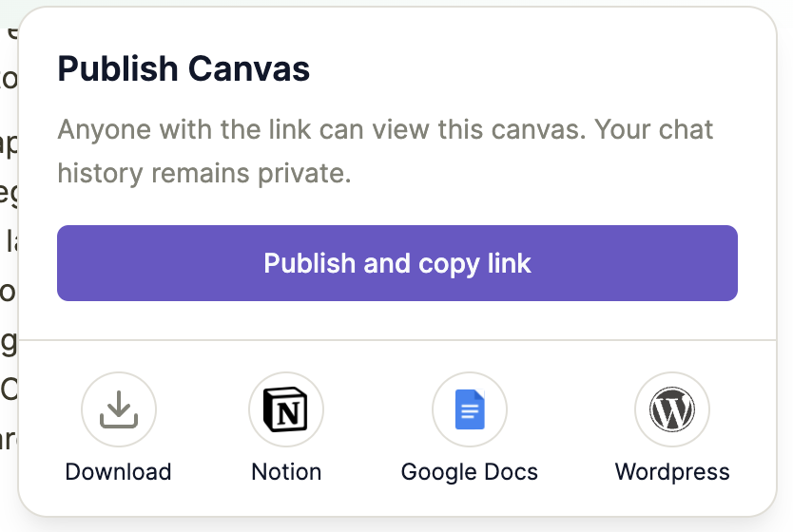The width and height of the screenshot is (793, 532).
Task: Click the "Download" text label
Action: pyautogui.click(x=119, y=472)
